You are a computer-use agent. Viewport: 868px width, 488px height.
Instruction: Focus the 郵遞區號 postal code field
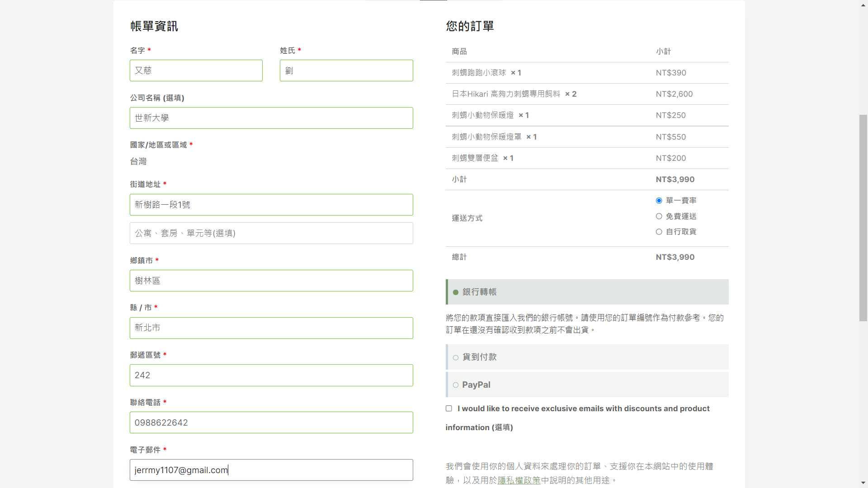[x=271, y=375]
